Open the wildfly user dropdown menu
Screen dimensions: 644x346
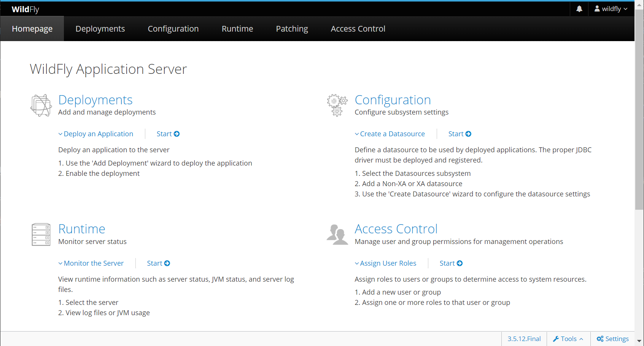[x=611, y=9]
